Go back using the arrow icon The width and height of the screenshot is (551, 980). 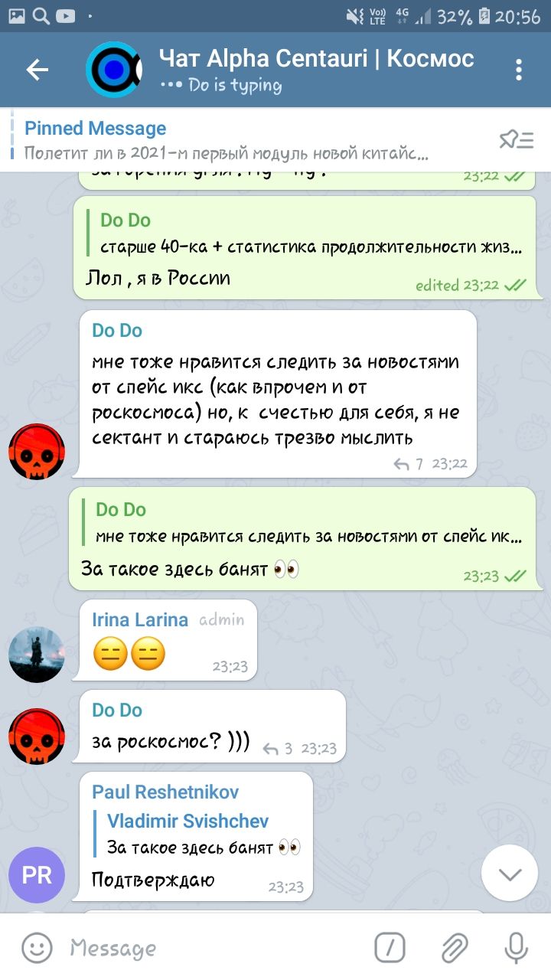37,70
